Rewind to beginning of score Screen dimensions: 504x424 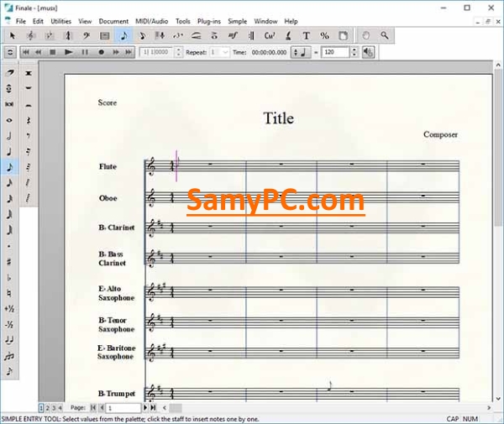[26, 52]
